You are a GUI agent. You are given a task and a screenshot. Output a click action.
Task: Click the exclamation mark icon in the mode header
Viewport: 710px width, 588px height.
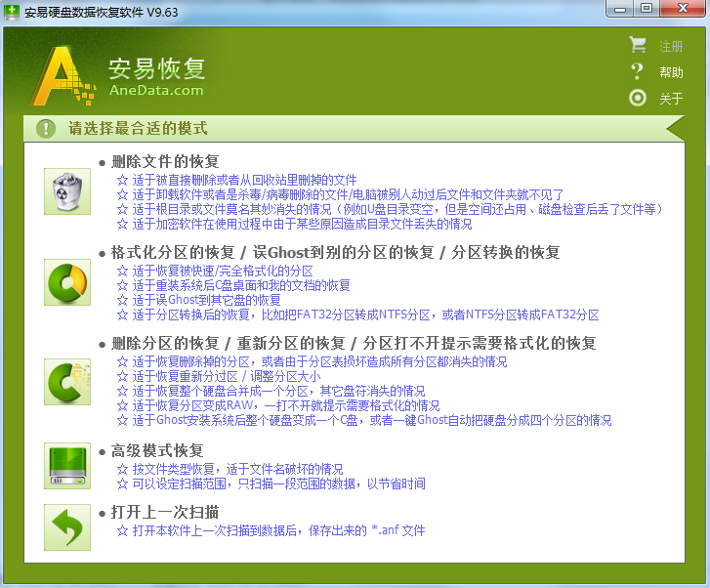(46, 129)
